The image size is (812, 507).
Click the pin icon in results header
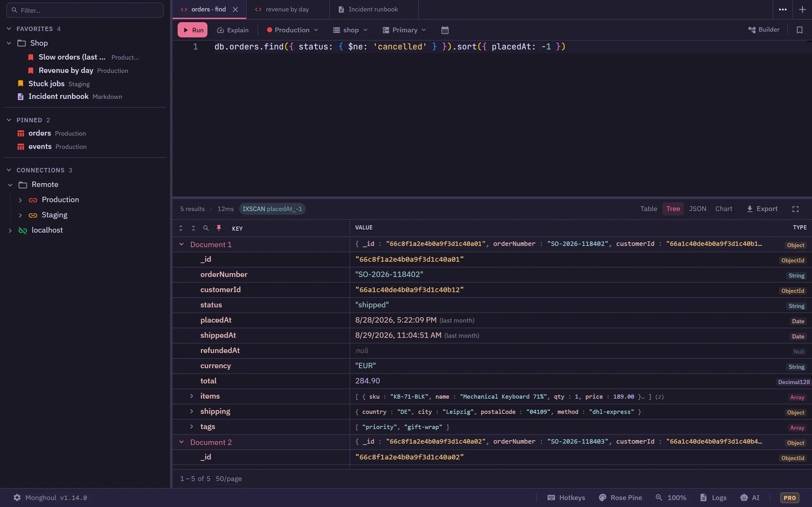coord(219,228)
